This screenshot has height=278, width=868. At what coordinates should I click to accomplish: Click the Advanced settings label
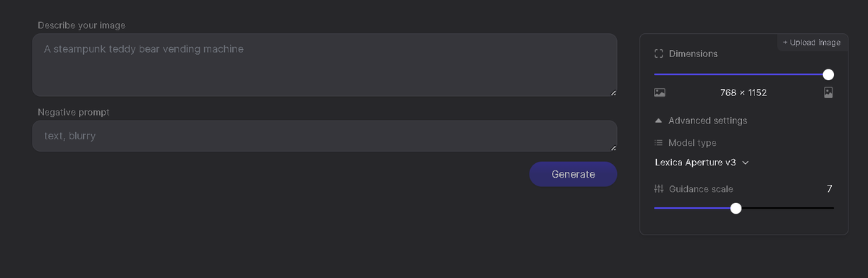coord(707,121)
